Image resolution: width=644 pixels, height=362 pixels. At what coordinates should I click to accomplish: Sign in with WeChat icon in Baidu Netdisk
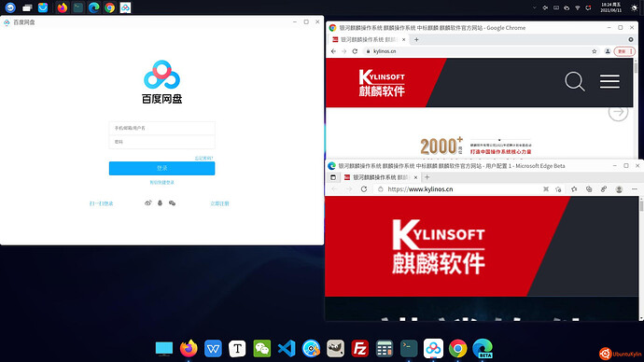(172, 202)
